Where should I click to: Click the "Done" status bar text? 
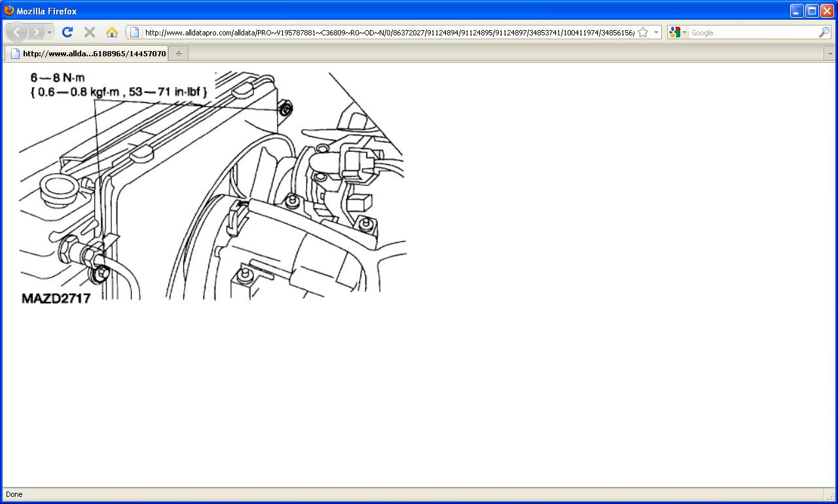[x=14, y=494]
